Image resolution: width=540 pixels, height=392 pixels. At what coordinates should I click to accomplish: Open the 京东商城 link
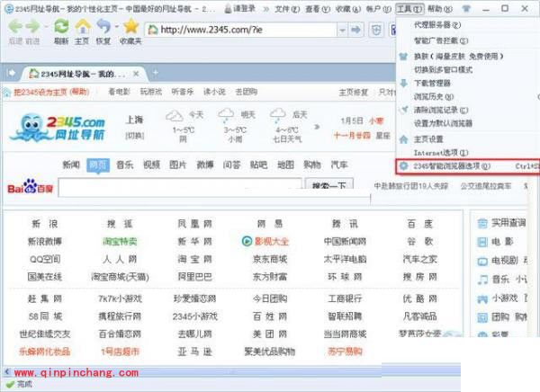pos(270,259)
